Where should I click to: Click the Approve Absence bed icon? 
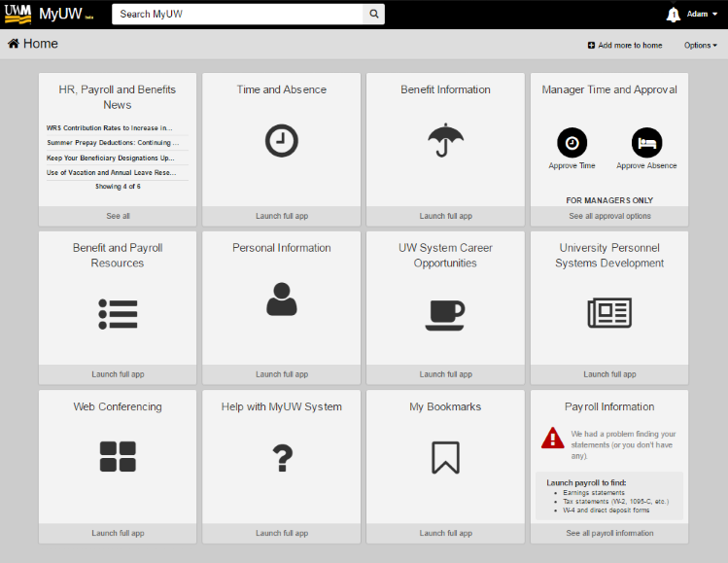(646, 143)
